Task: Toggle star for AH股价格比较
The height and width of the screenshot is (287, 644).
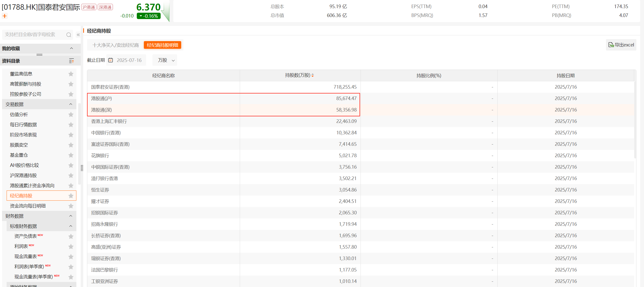Action: tap(71, 165)
